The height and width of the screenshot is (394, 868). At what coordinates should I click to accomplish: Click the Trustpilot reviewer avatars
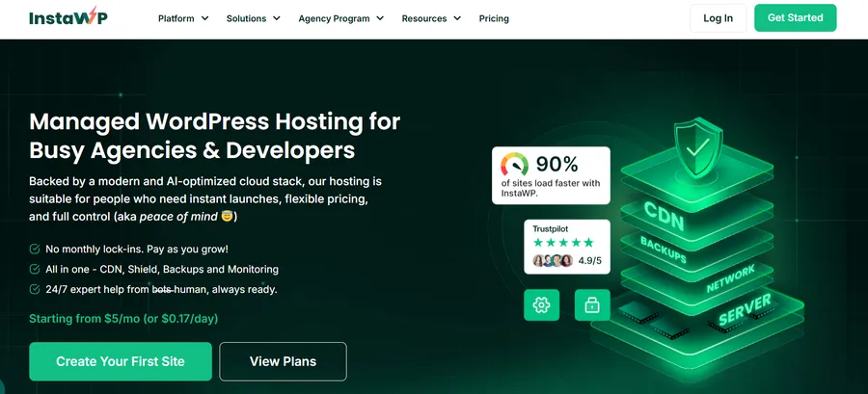[x=553, y=260]
